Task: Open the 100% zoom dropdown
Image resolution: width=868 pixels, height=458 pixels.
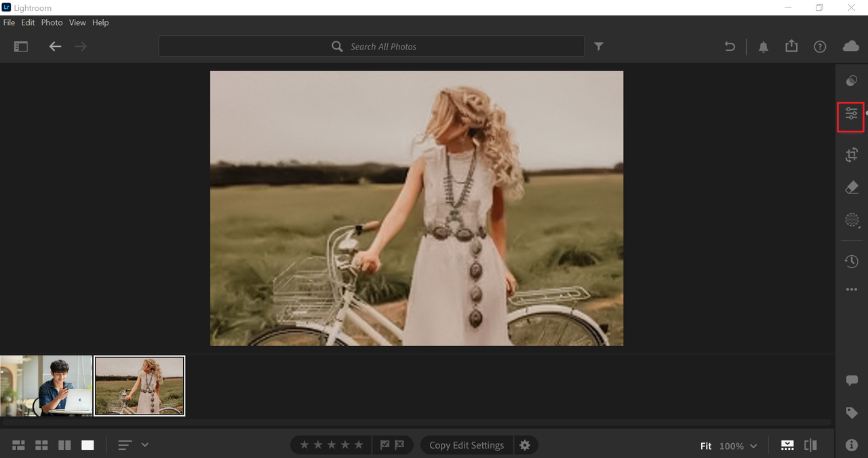Action: coord(738,446)
